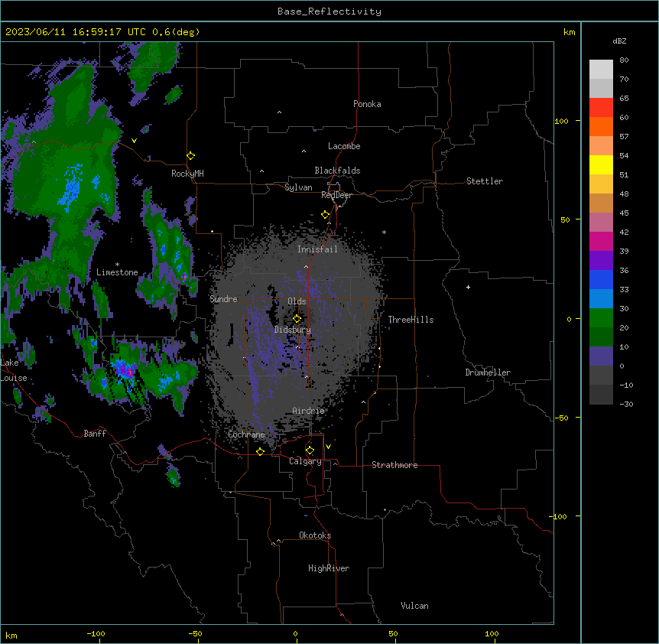Click the Calgary city label

click(x=305, y=461)
